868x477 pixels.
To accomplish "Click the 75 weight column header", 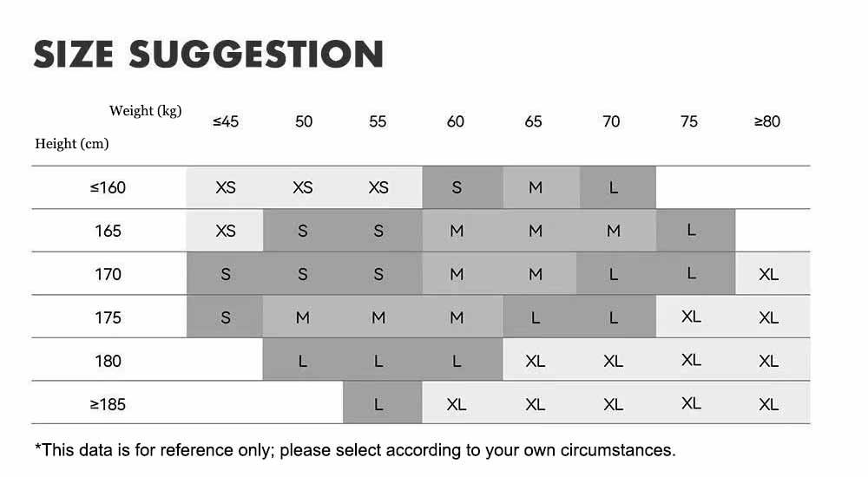I will point(689,121).
